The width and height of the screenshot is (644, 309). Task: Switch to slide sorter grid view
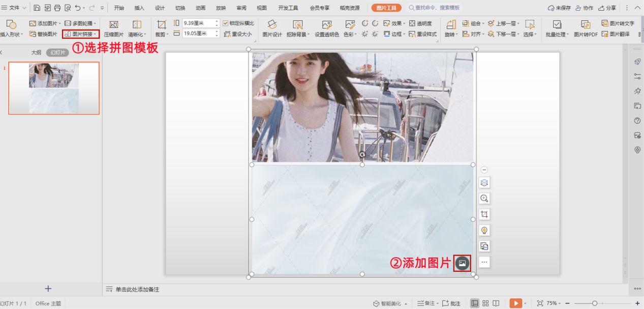point(485,303)
